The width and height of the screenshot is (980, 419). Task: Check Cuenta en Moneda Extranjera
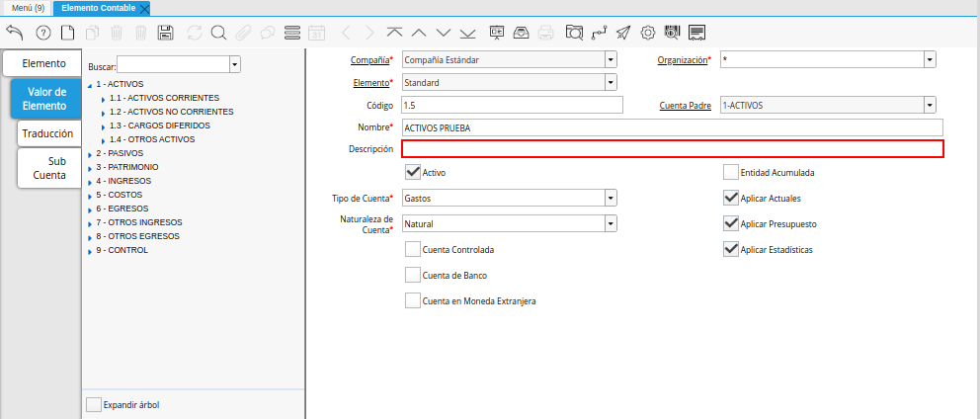413,300
